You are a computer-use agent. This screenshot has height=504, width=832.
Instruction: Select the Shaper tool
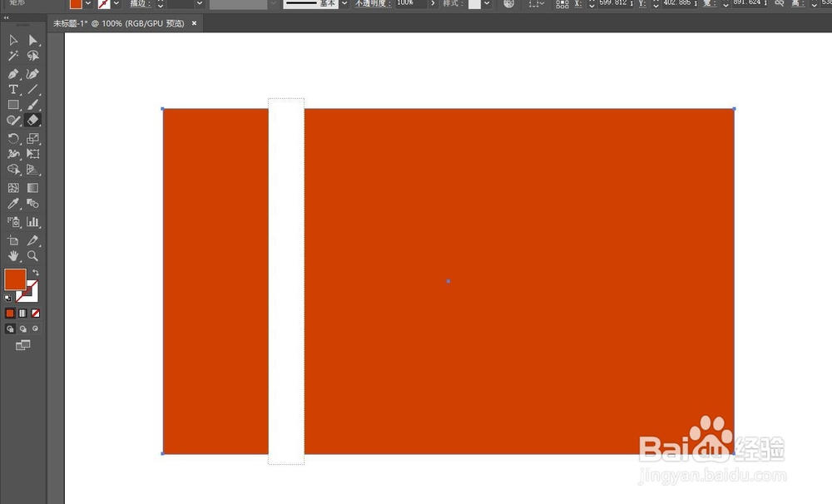pyautogui.click(x=13, y=121)
